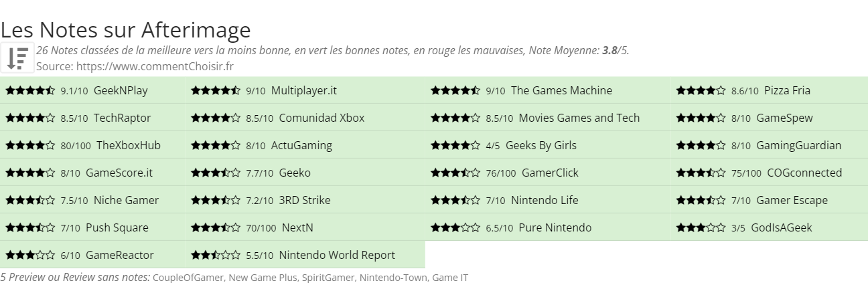This screenshot has width=868, height=285.
Task: Click the sort order icon
Action: (x=17, y=58)
